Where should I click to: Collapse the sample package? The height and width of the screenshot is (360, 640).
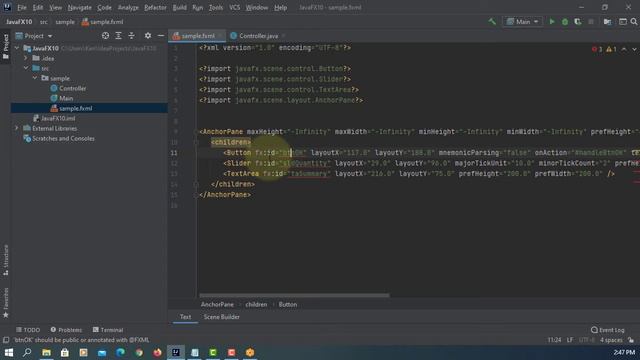[35, 78]
